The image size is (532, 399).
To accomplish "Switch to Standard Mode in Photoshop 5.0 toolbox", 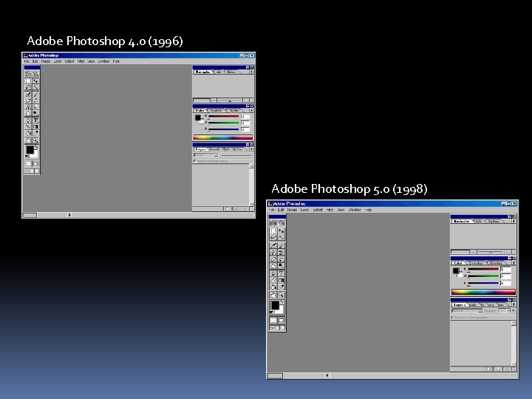I will click(x=273, y=320).
